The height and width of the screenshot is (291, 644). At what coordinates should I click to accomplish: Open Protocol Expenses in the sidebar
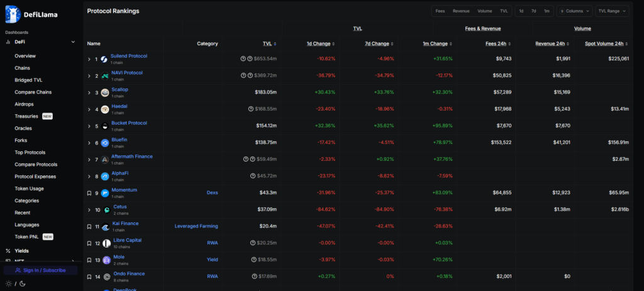pyautogui.click(x=35, y=177)
